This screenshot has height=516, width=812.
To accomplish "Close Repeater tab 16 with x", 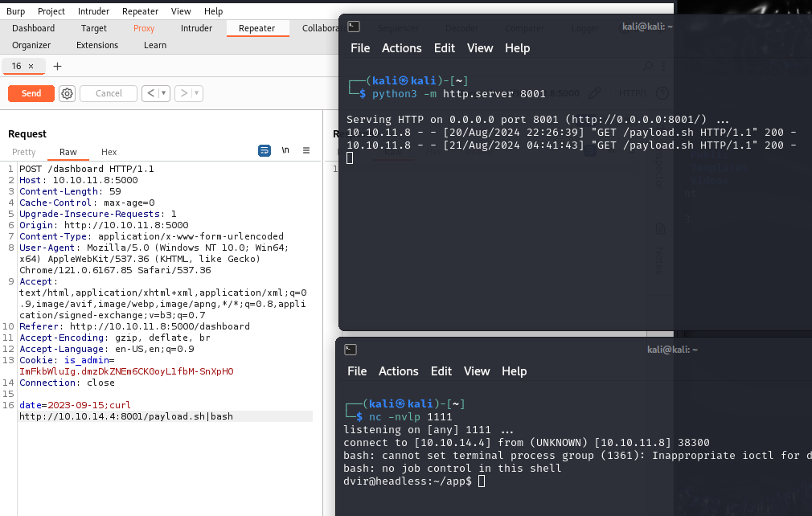I will coord(31,66).
